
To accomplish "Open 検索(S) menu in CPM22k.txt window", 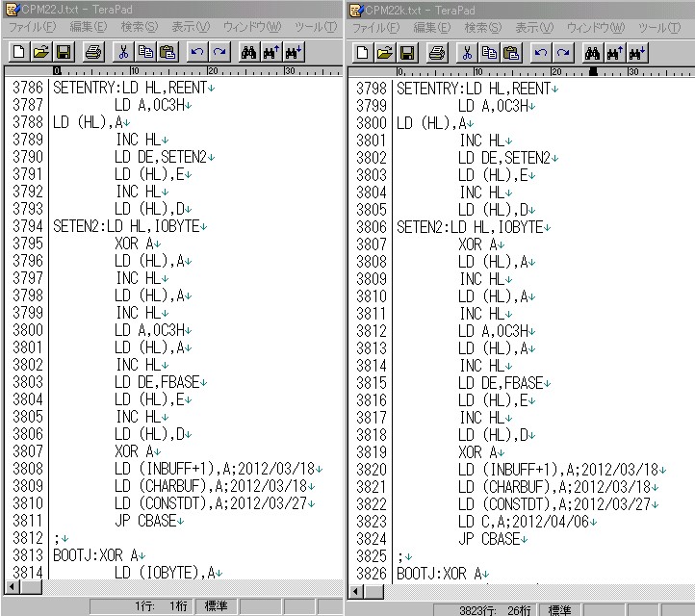I will point(483,28).
